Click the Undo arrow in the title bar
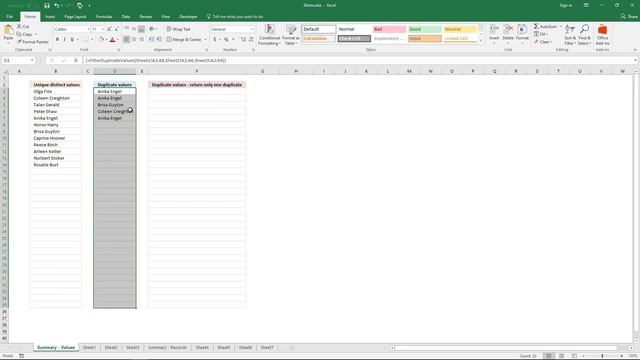Screen dimensions: 640x360 point(57,5)
